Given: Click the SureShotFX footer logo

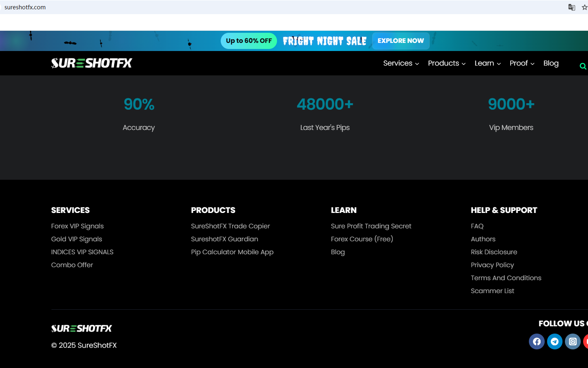Looking at the screenshot, I should click(81, 328).
